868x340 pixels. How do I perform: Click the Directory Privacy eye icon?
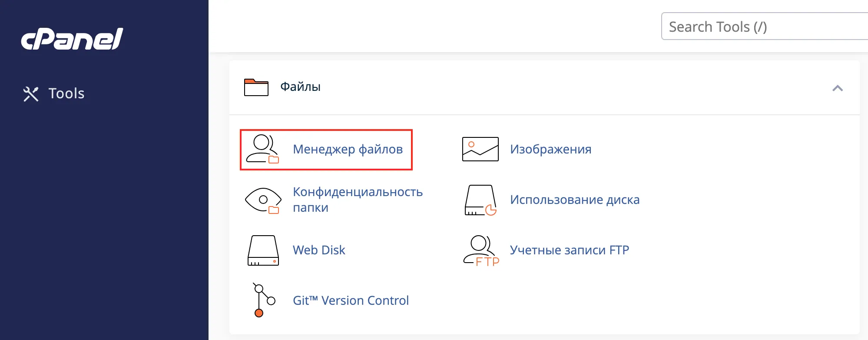263,200
